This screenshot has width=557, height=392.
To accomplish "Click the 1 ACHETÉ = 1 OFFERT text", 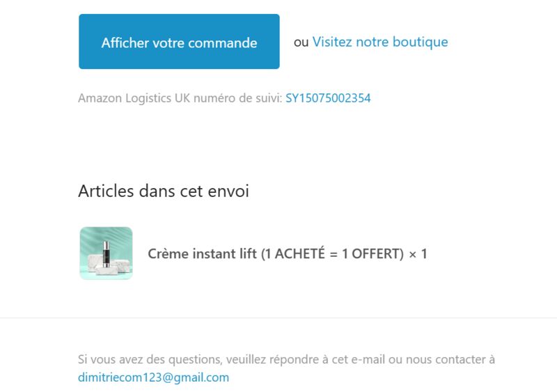I will click(333, 253).
